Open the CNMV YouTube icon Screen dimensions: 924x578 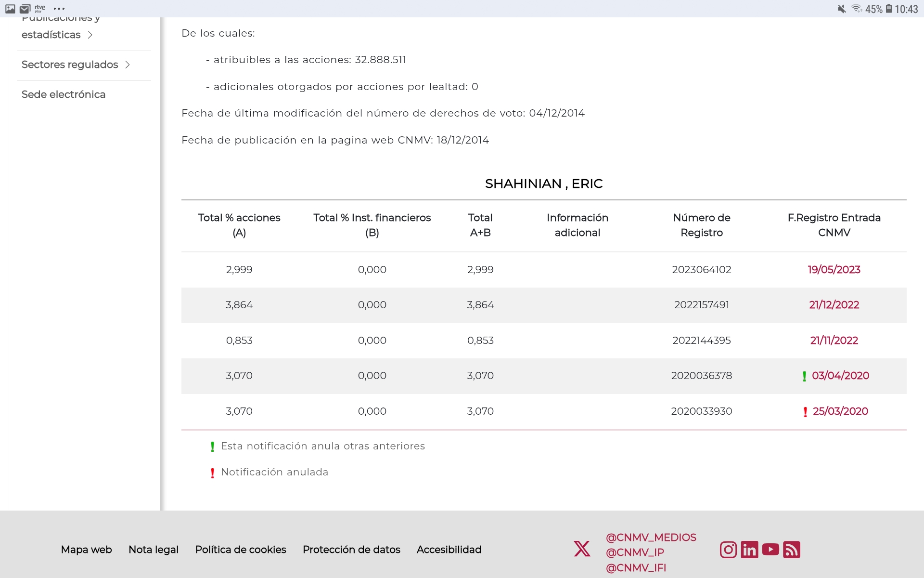pyautogui.click(x=770, y=550)
